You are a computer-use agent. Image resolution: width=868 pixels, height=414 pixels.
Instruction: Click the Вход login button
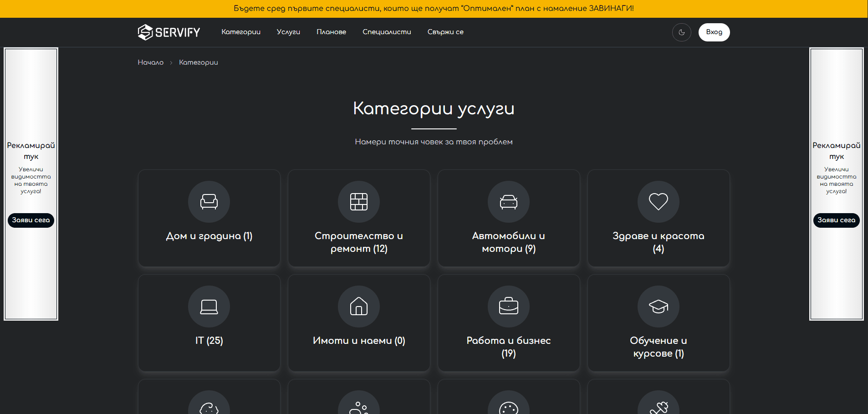point(714,32)
